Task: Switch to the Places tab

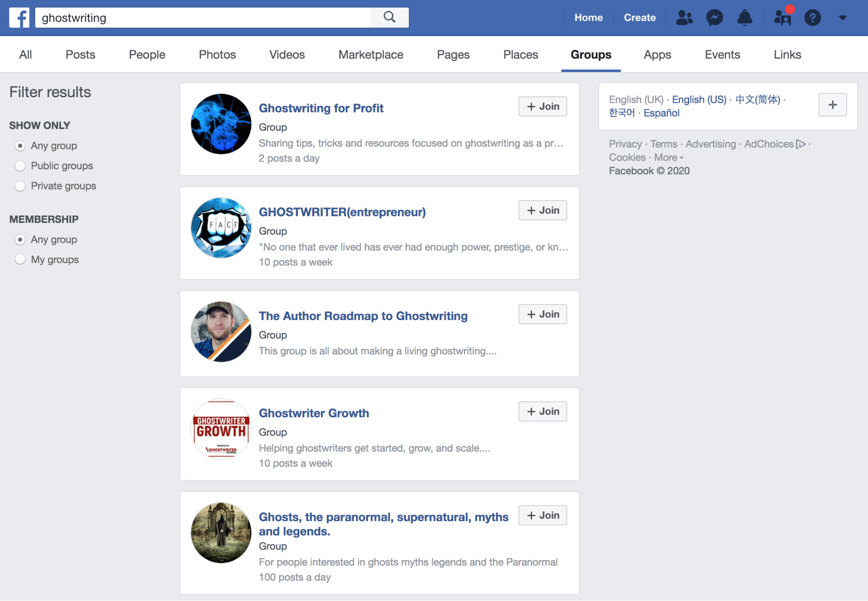Action: [x=521, y=55]
